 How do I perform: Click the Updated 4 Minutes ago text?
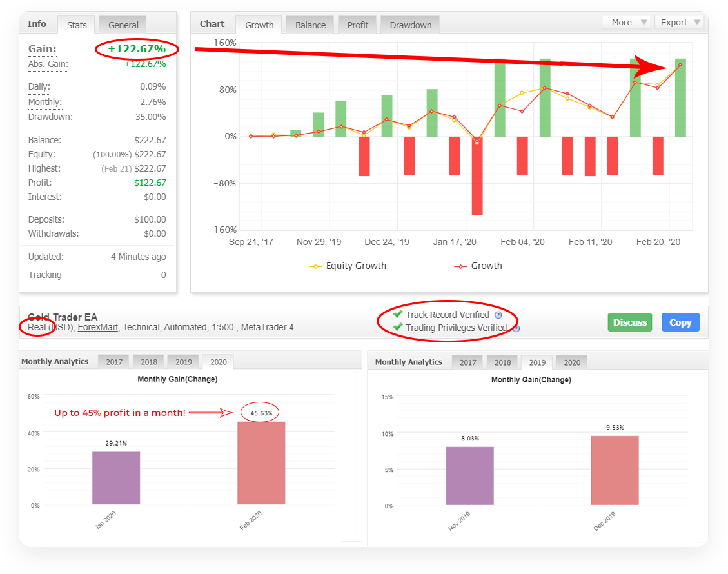click(x=138, y=257)
